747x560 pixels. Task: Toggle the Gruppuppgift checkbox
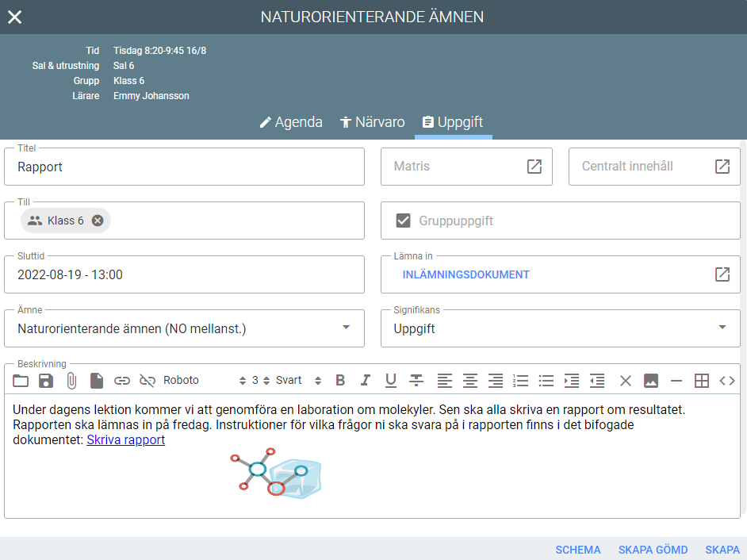[404, 221]
